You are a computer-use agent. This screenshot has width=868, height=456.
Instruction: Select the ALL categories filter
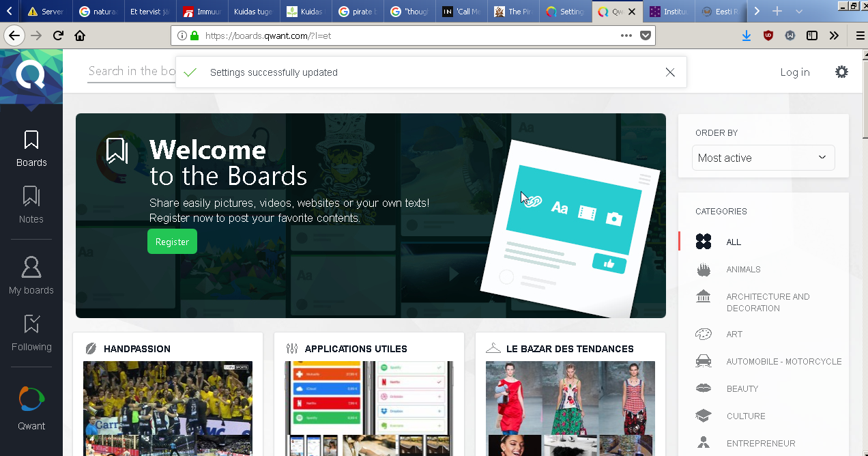click(734, 242)
